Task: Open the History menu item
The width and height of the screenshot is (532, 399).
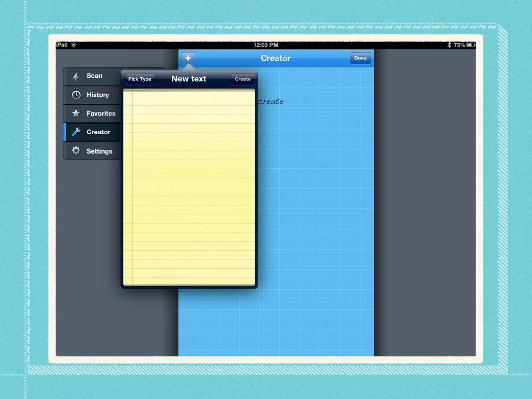Action: pos(98,95)
